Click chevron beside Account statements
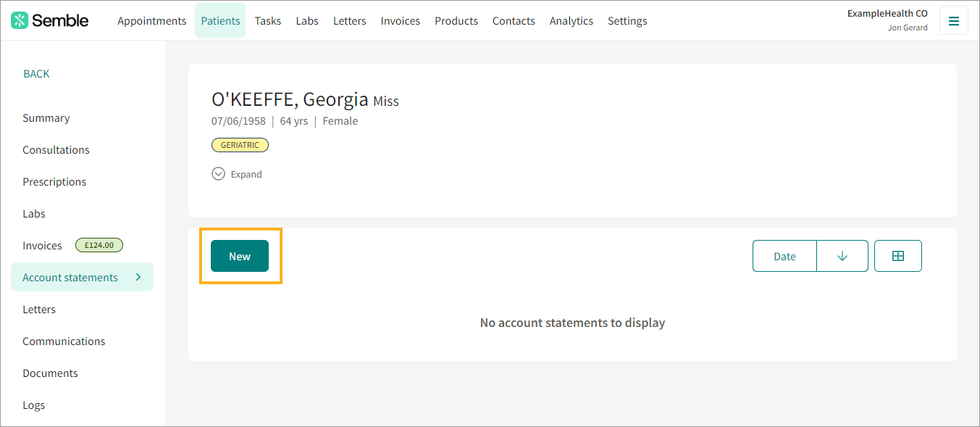The height and width of the screenshot is (427, 980). point(138,277)
